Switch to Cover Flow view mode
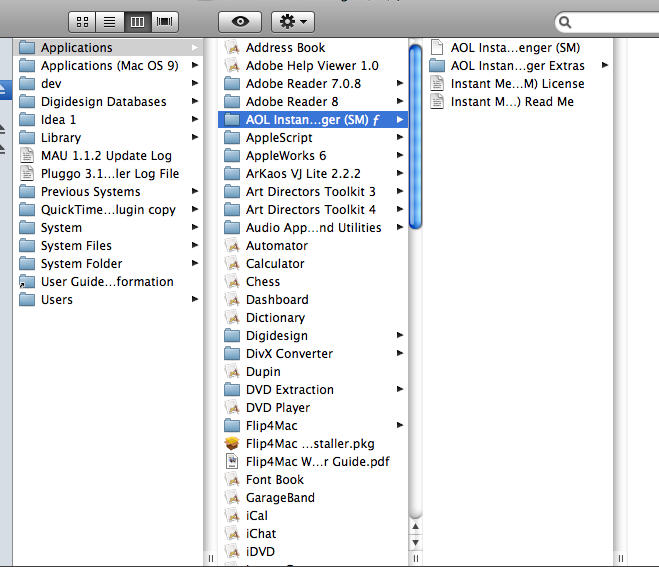Viewport: 659px width, 567px height. pyautogui.click(x=164, y=21)
